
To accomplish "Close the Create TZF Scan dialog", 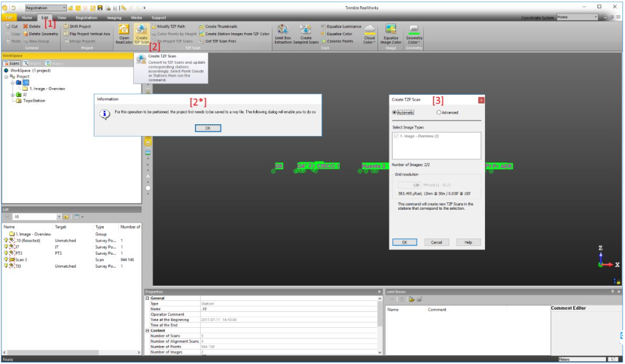I will (481, 100).
